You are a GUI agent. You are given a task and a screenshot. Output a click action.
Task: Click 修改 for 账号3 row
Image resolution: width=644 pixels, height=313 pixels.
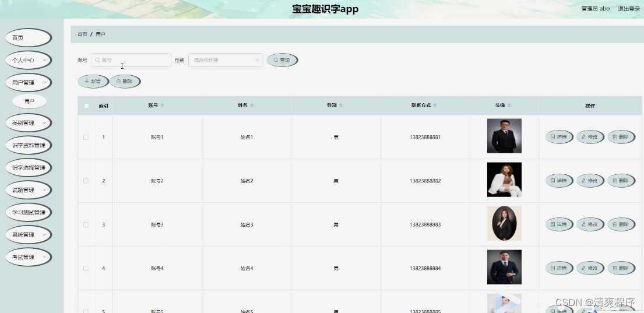[x=590, y=224]
